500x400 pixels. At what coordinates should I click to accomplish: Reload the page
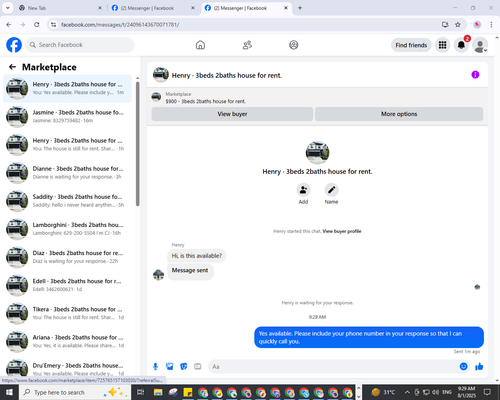[37, 25]
